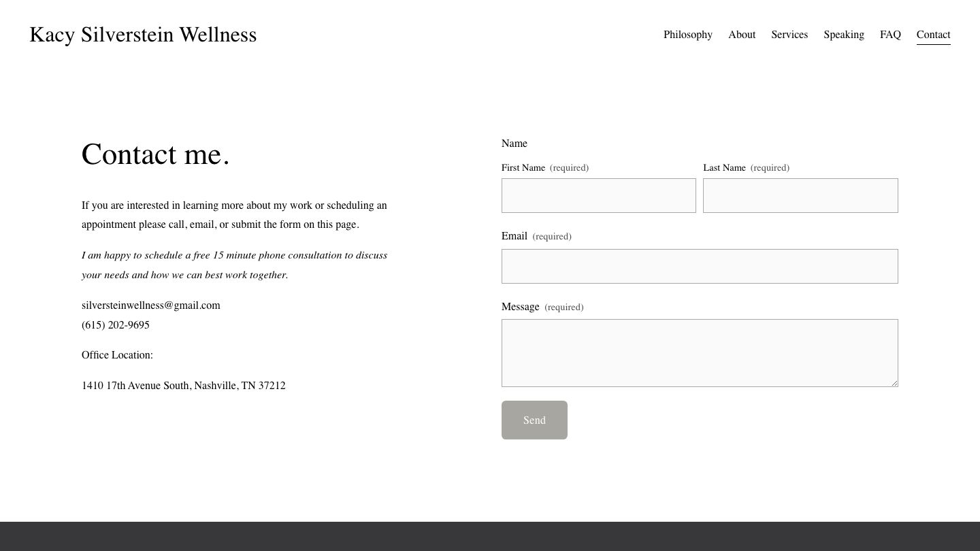Click the Message field label
Viewport: 980px width, 551px height.
point(520,307)
